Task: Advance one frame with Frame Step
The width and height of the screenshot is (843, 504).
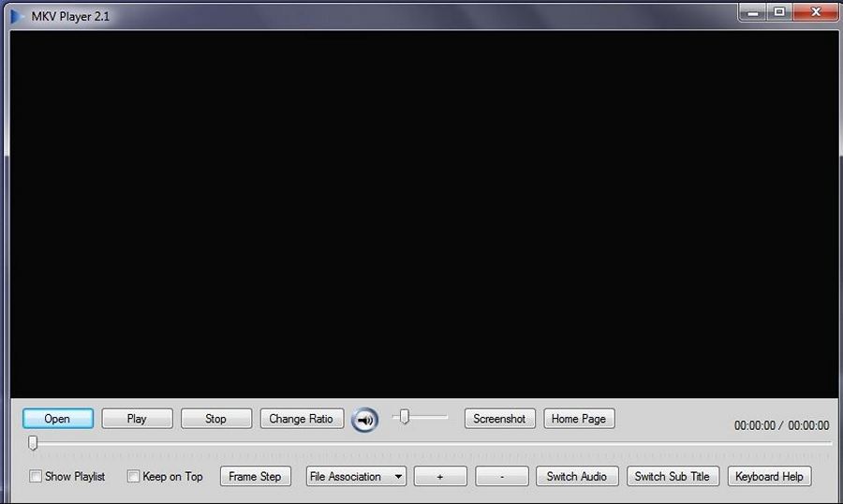Action: 256,476
